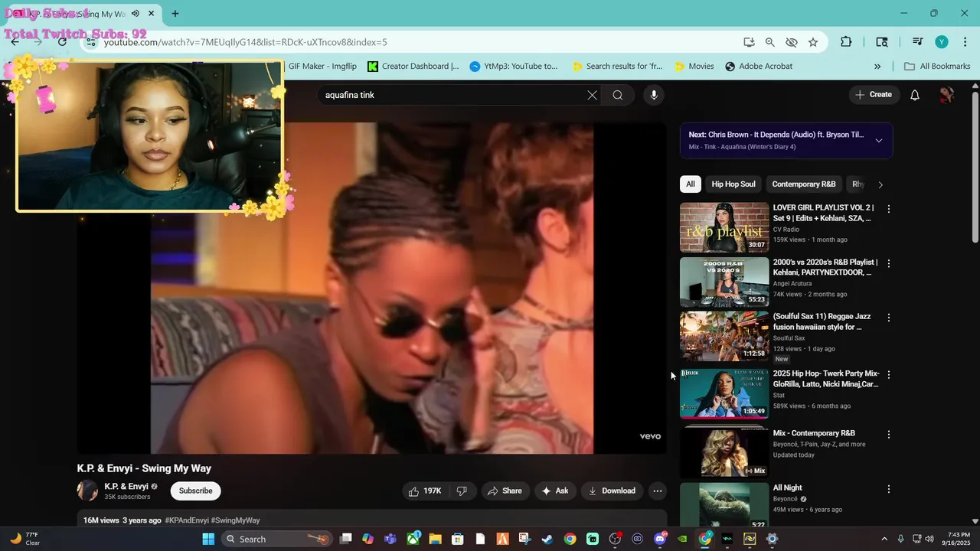Open the weather widget showing 77°F
This screenshot has height=551, width=980.
pos(25,539)
